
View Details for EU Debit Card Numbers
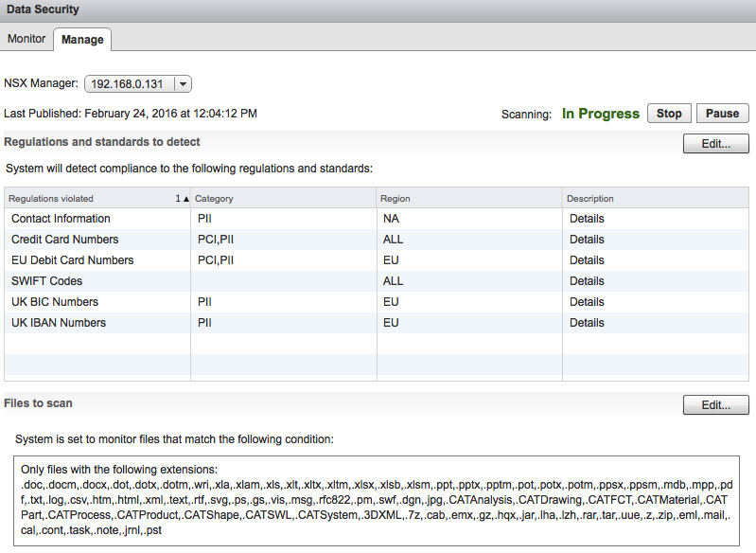[x=587, y=260]
